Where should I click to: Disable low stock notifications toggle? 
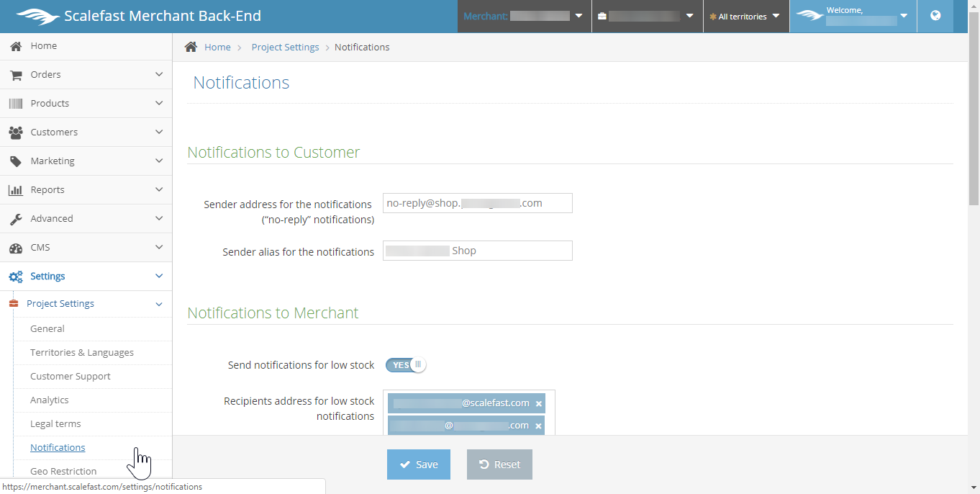406,365
